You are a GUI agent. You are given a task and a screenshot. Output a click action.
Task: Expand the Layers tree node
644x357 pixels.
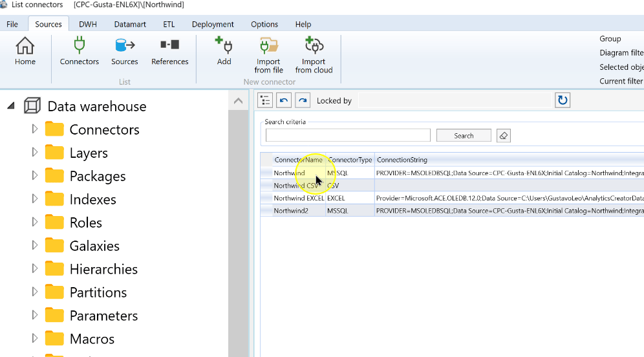(x=35, y=153)
